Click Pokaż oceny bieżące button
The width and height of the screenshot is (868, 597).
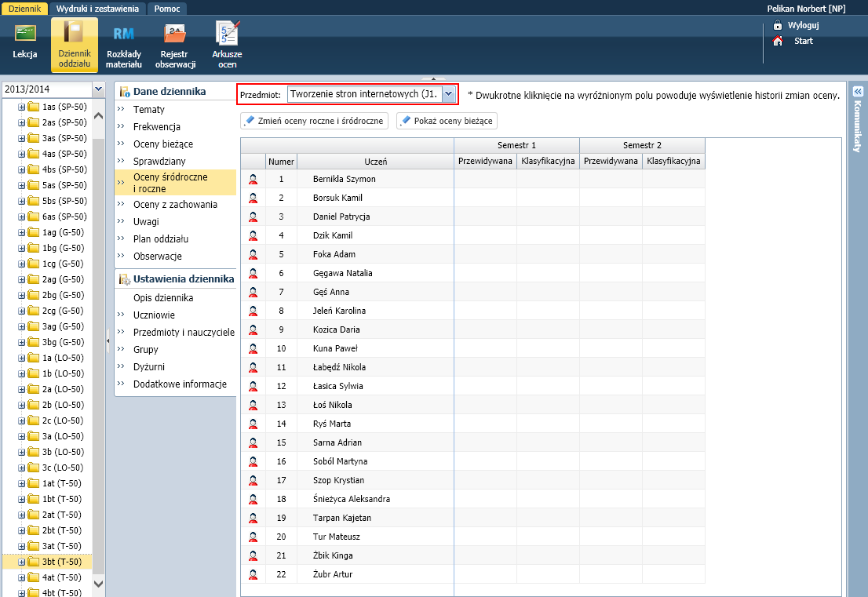447,121
